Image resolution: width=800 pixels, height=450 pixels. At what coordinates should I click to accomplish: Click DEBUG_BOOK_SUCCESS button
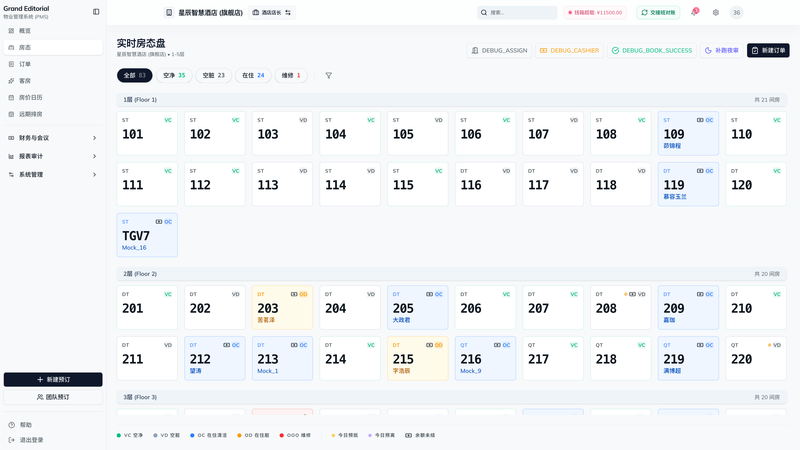click(x=652, y=51)
